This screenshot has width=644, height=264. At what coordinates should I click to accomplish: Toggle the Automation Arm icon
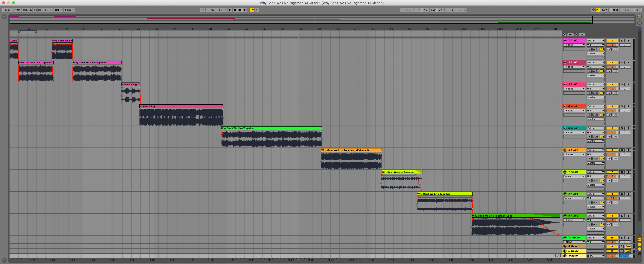[252, 10]
